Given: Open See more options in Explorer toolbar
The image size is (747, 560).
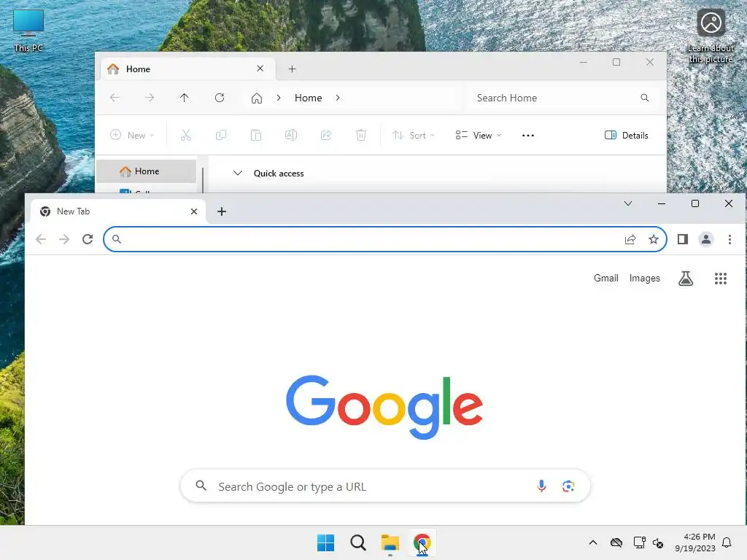Looking at the screenshot, I should pos(528,135).
